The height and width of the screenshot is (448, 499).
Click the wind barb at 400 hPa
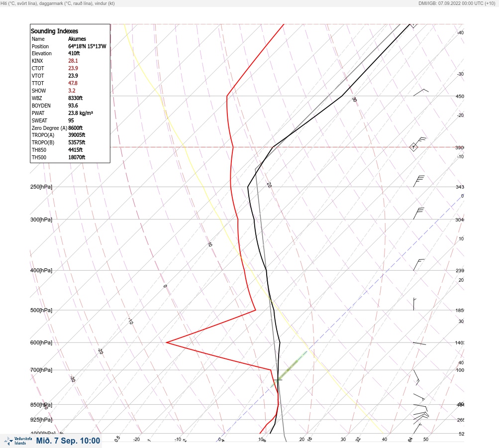[x=419, y=265]
